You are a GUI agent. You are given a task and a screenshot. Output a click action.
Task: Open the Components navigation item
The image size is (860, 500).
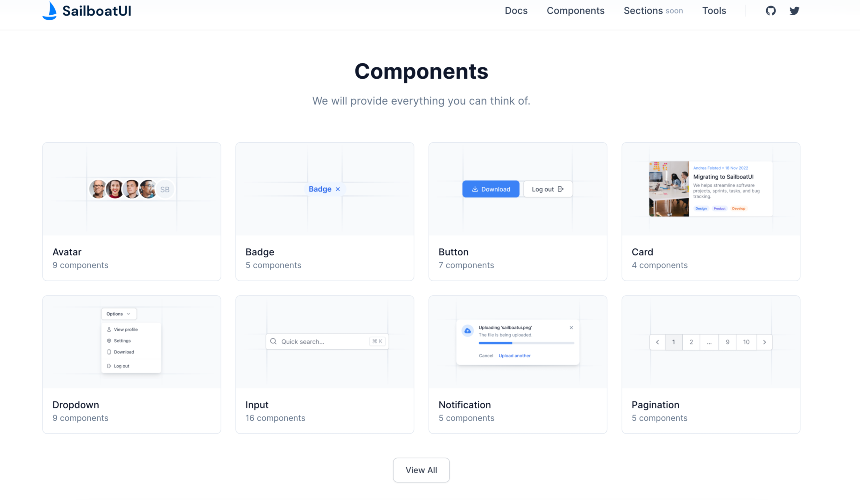[x=575, y=10]
